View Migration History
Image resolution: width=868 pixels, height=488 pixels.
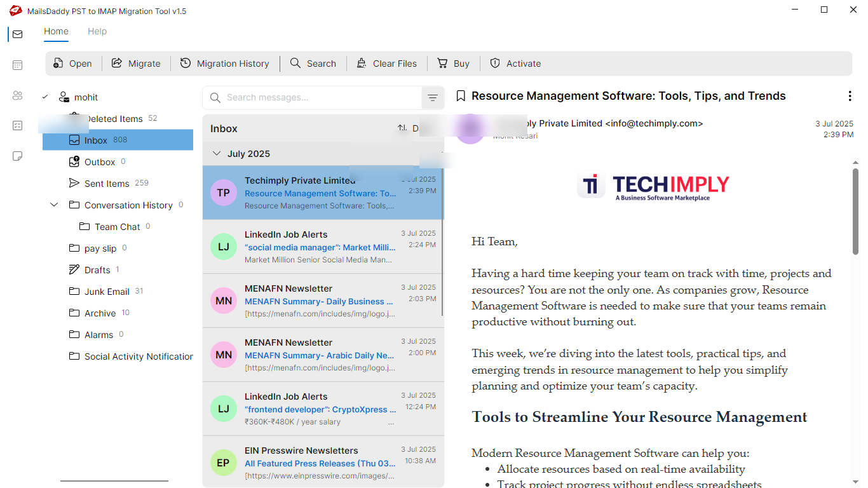225,64
